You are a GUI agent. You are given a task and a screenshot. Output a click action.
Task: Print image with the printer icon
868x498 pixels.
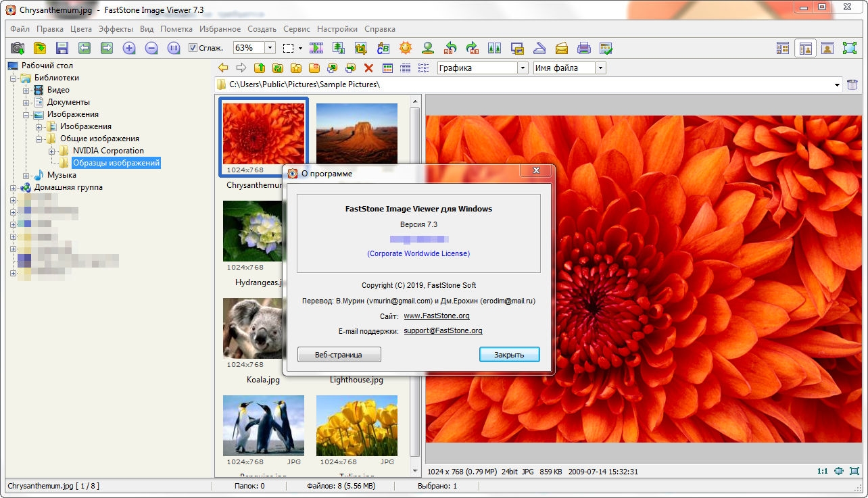[584, 48]
